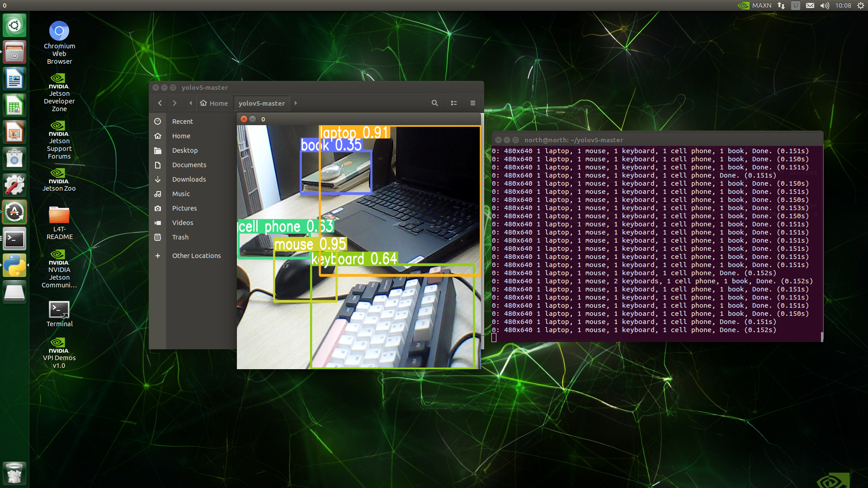Go forward with the forward arrow
868x488 pixels.
175,103
